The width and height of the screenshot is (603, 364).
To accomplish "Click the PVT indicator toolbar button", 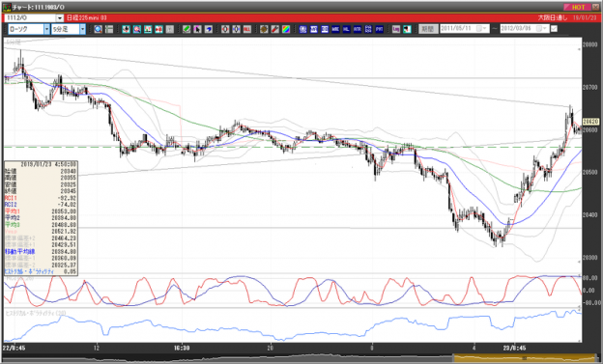I will [x=379, y=29].
